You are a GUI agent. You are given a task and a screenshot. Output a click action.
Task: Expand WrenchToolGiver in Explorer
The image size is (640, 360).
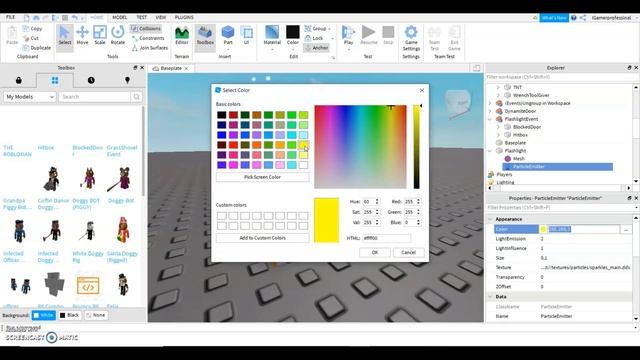498,95
